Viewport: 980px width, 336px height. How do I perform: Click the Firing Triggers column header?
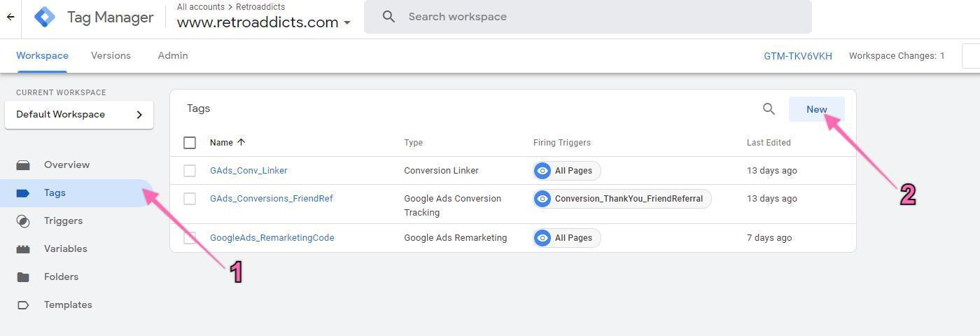click(x=562, y=143)
